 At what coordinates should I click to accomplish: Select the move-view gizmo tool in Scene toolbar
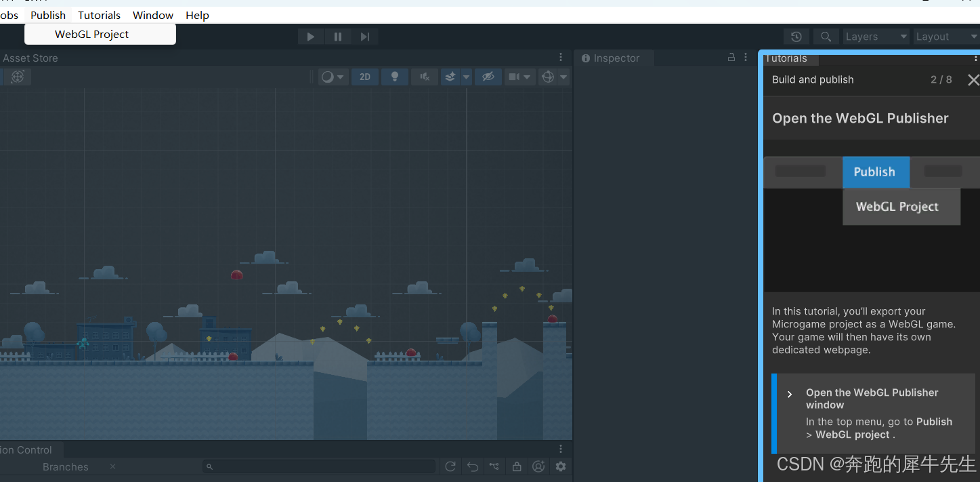point(18,77)
